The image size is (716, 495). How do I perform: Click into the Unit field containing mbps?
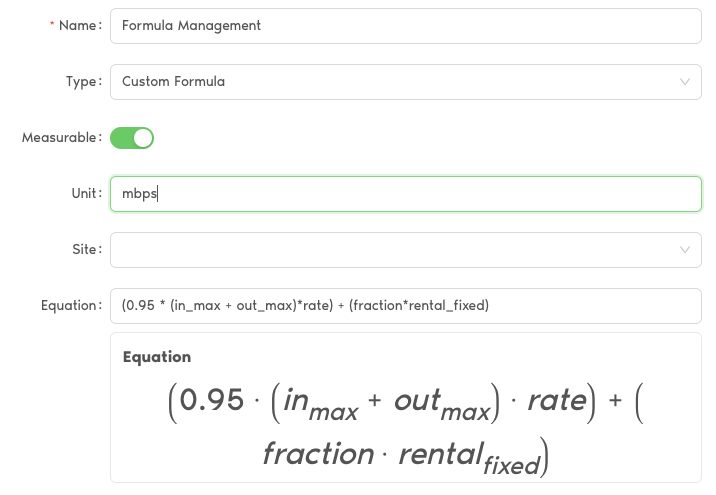point(405,194)
